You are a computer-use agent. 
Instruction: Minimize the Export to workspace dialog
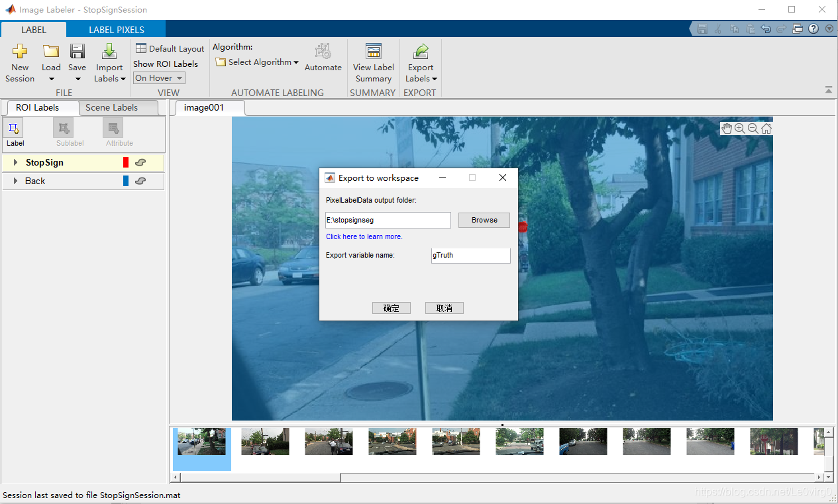(x=443, y=177)
